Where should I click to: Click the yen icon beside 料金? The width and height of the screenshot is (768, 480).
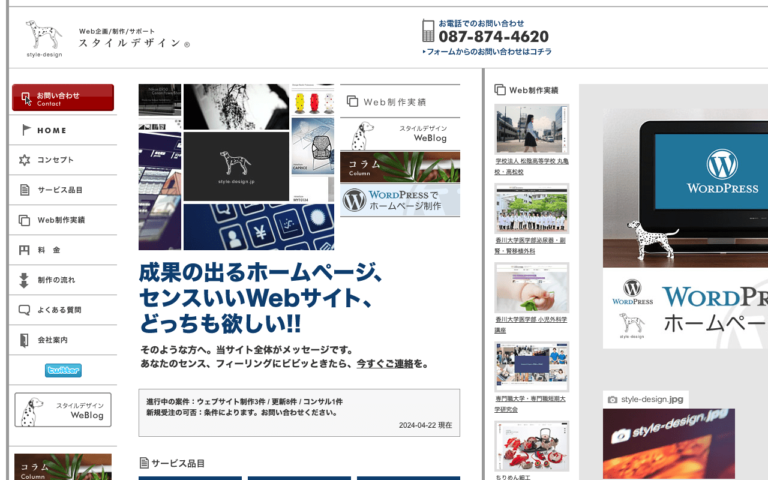click(24, 250)
